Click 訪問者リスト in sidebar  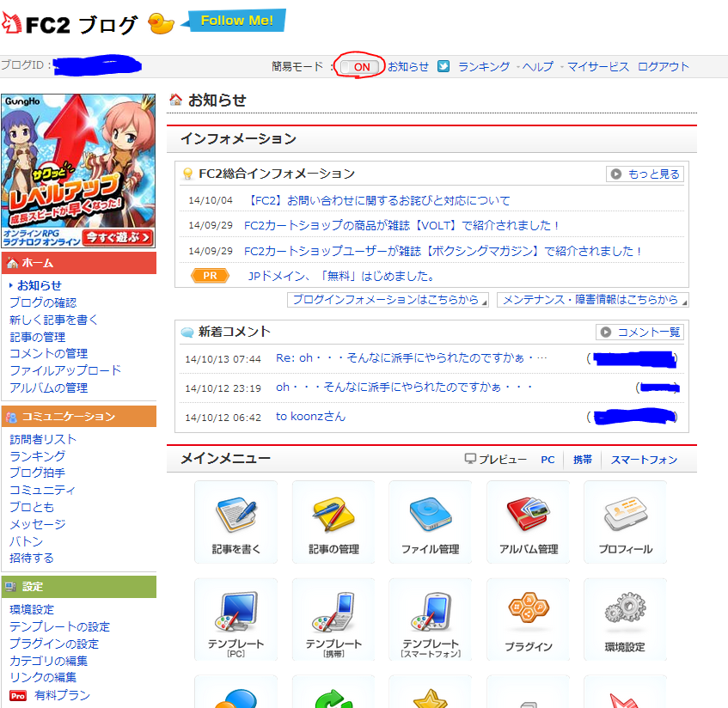click(43, 439)
